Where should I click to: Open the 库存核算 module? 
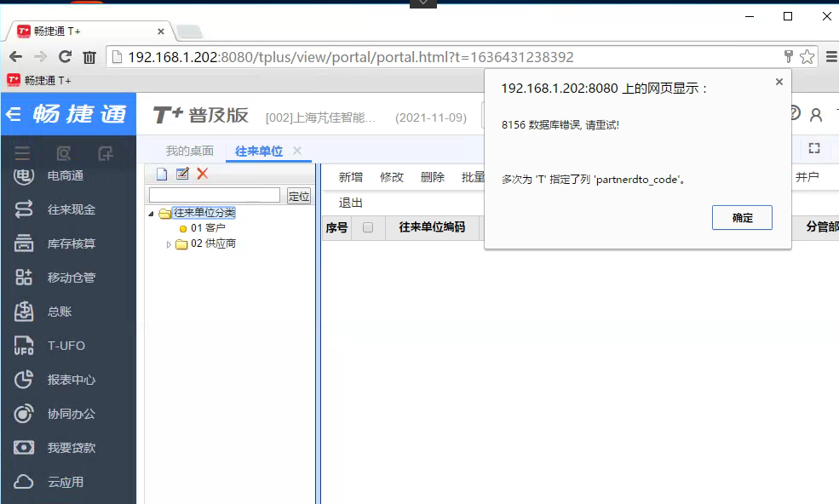72,244
